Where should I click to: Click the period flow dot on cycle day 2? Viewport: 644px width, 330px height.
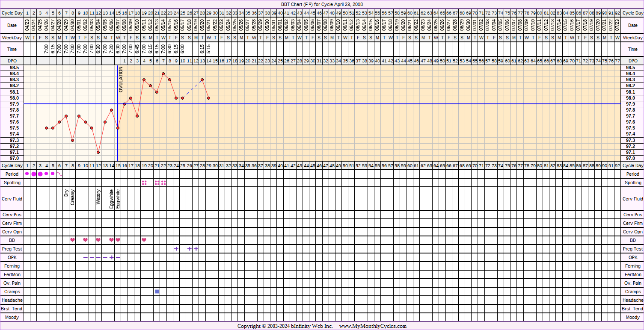(x=34, y=174)
